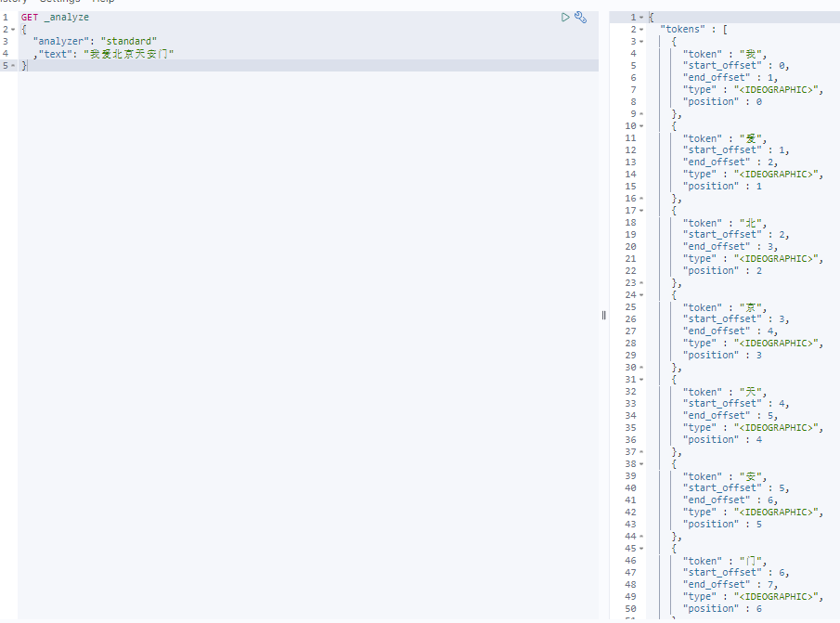
Task: Click the closing fold marker on response line 9
Action: (640, 114)
